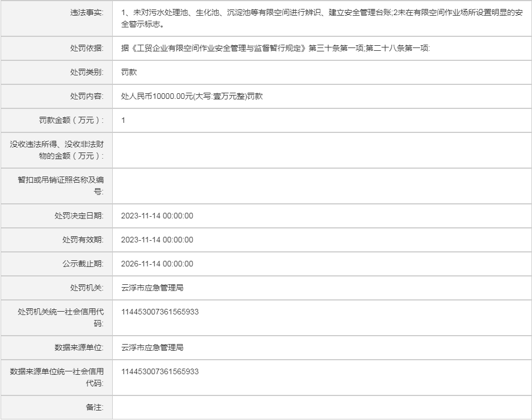This screenshot has width=532, height=420.
Task: Click the 备注 row label
Action: point(94,407)
